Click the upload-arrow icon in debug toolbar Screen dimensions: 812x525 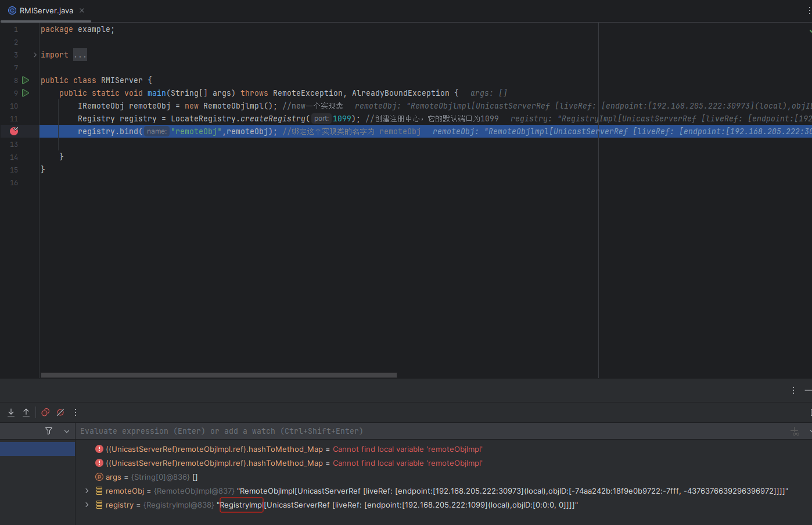coord(26,412)
